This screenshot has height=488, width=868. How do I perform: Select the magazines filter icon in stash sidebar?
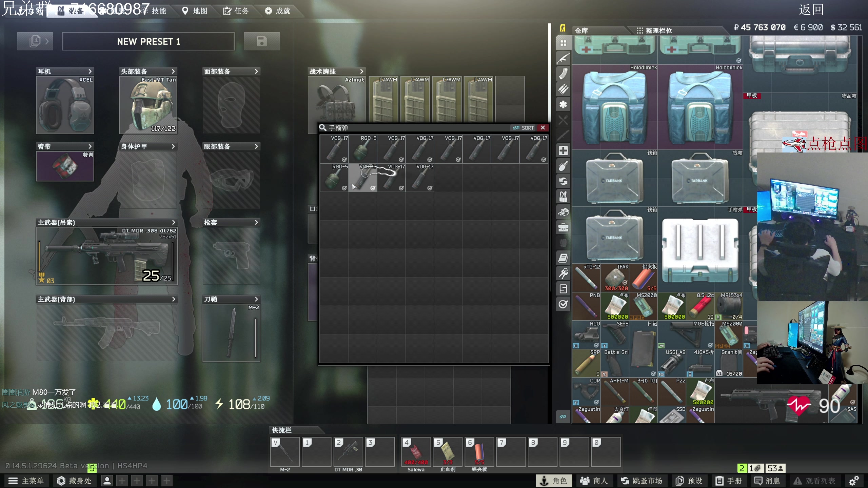(563, 74)
